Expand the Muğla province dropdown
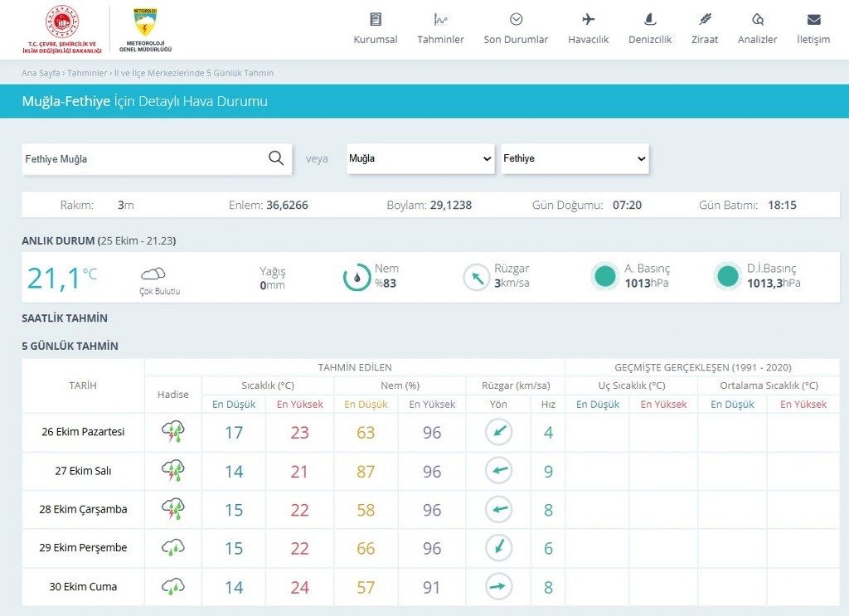Image resolution: width=849 pixels, height=616 pixels. click(x=420, y=158)
